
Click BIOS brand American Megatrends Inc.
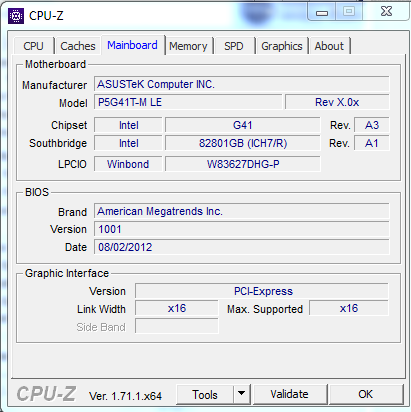pyautogui.click(x=242, y=211)
